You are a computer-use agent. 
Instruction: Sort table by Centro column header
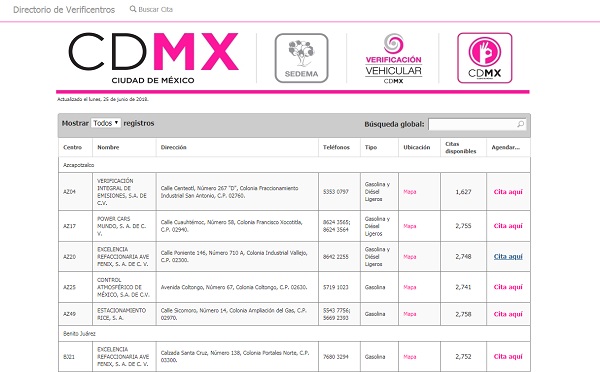pyautogui.click(x=73, y=147)
